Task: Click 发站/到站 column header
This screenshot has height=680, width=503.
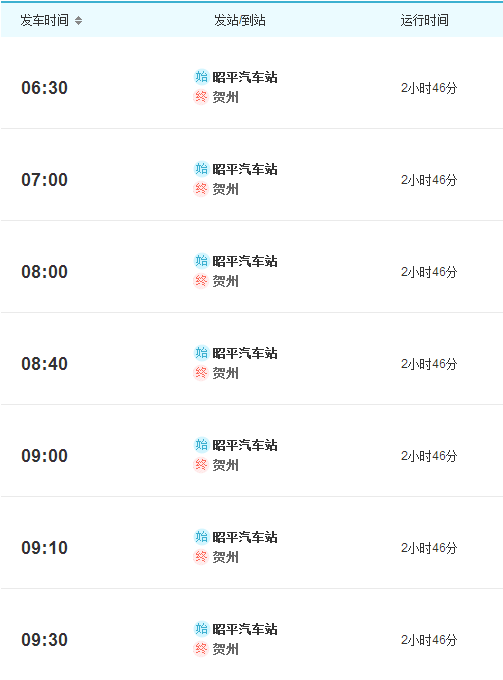Action: (240, 20)
